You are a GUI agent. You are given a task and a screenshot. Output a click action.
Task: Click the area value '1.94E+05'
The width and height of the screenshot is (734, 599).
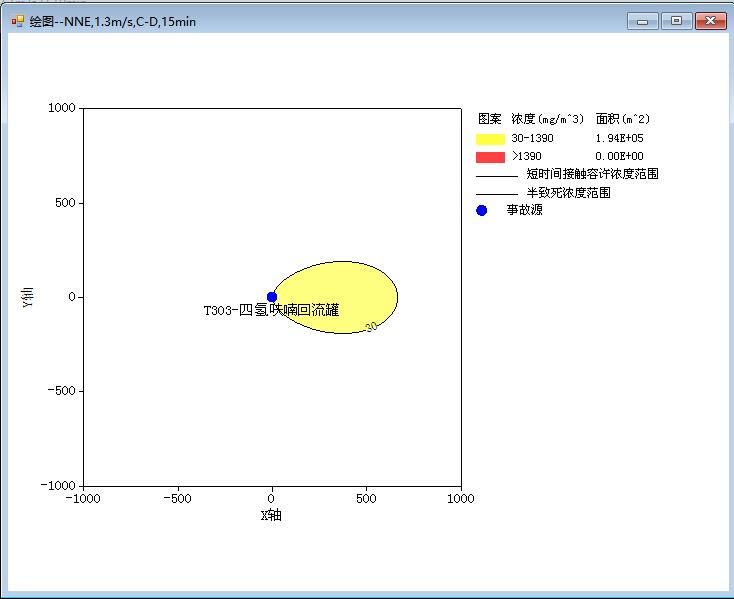(619, 138)
